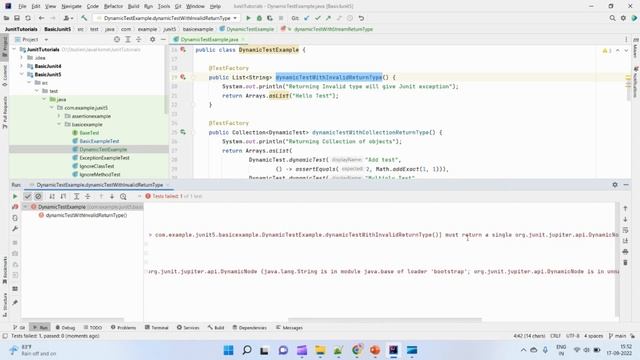Switch to the DynamicTestExample.java editor tab
Viewport: 640px width, 360px height.
click(209, 40)
